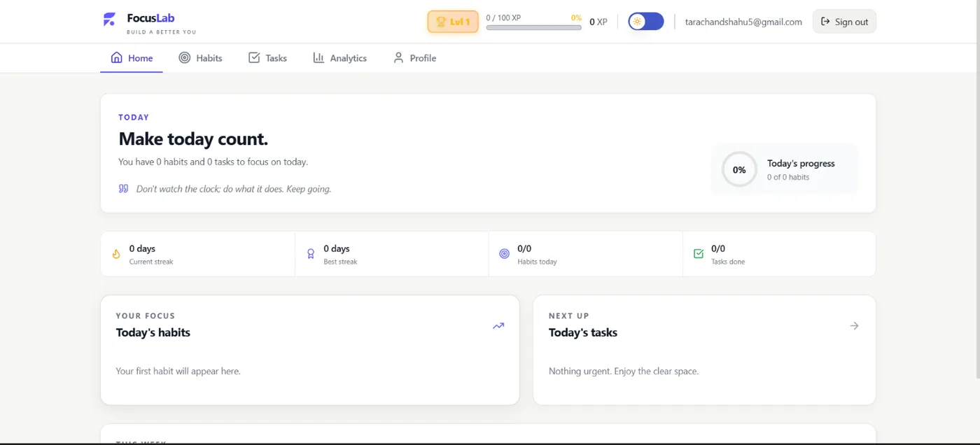Click the 0% circular progress ring
Viewport: 980px width, 445px height.
pyautogui.click(x=739, y=169)
